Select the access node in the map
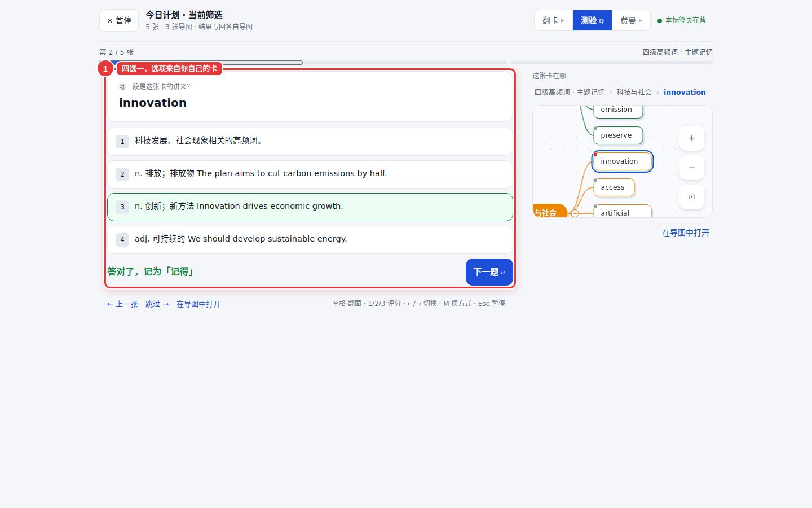 point(614,187)
